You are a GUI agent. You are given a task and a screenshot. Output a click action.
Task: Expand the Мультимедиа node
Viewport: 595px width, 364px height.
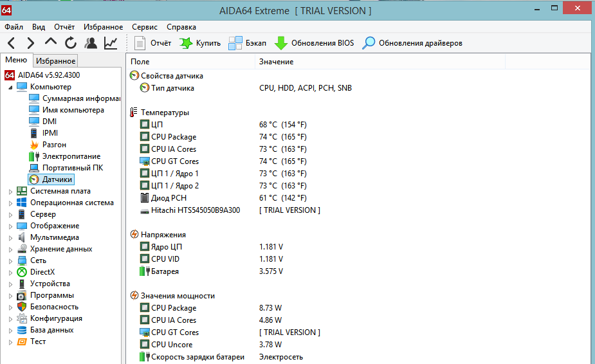(10, 238)
